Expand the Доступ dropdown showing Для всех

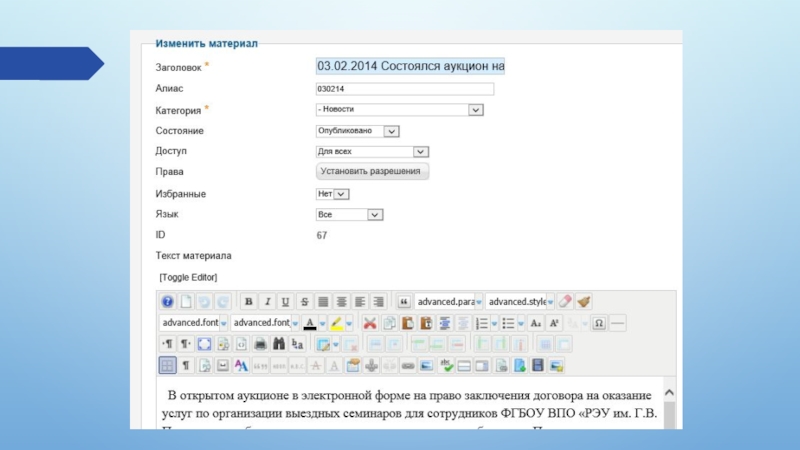click(371, 151)
